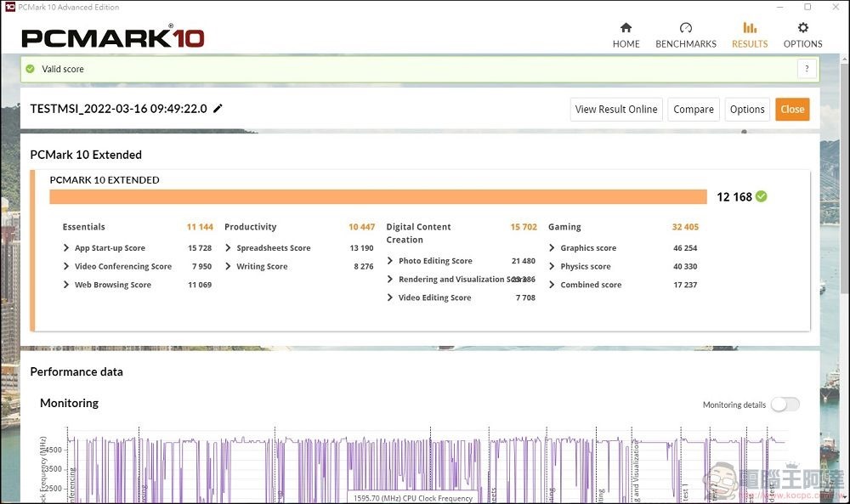850x504 pixels.
Task: Click the pencil icon to rename result
Action: pos(218,109)
